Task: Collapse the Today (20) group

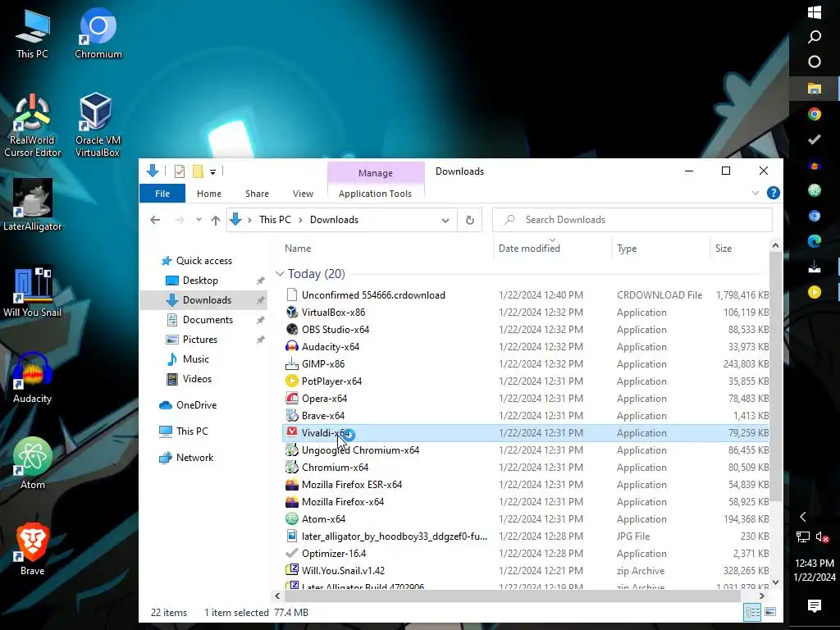Action: pos(280,274)
